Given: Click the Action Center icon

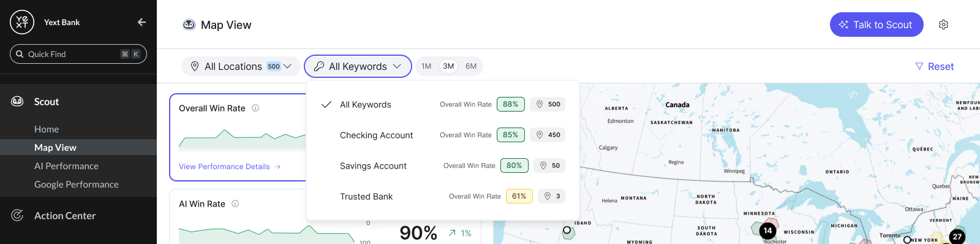Looking at the screenshot, I should click(x=17, y=215).
